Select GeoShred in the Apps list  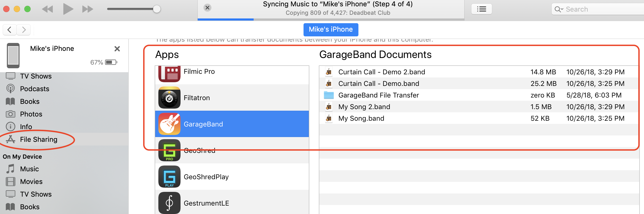click(232, 150)
